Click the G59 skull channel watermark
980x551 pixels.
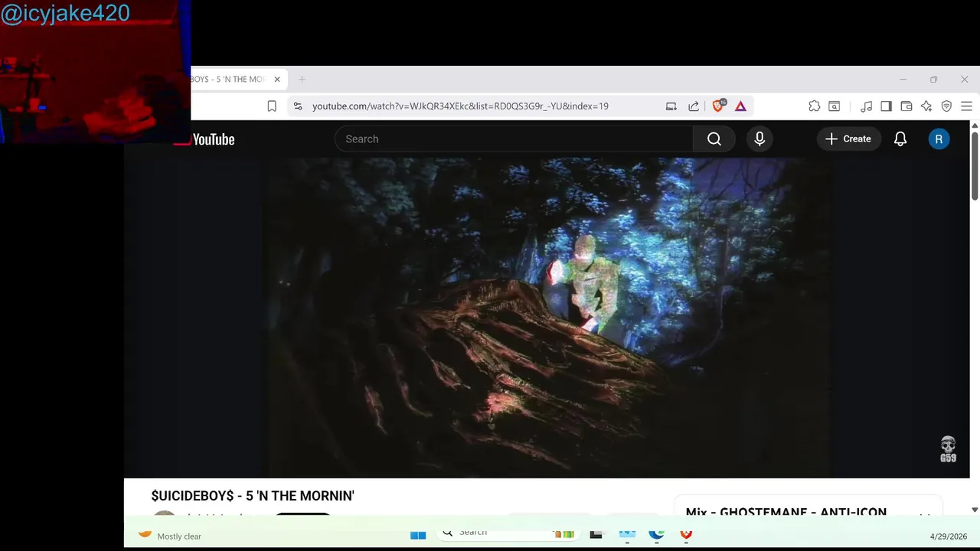coord(948,449)
